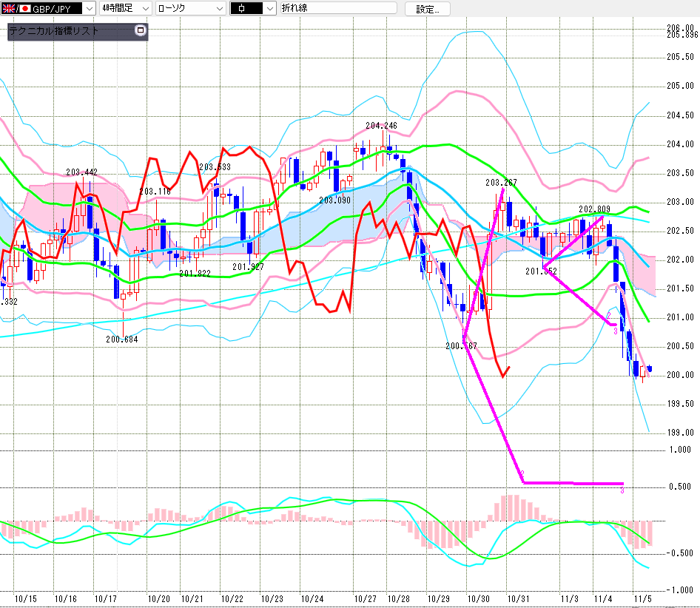
Task: Click the 202.809 price label on chart
Action: (x=594, y=209)
